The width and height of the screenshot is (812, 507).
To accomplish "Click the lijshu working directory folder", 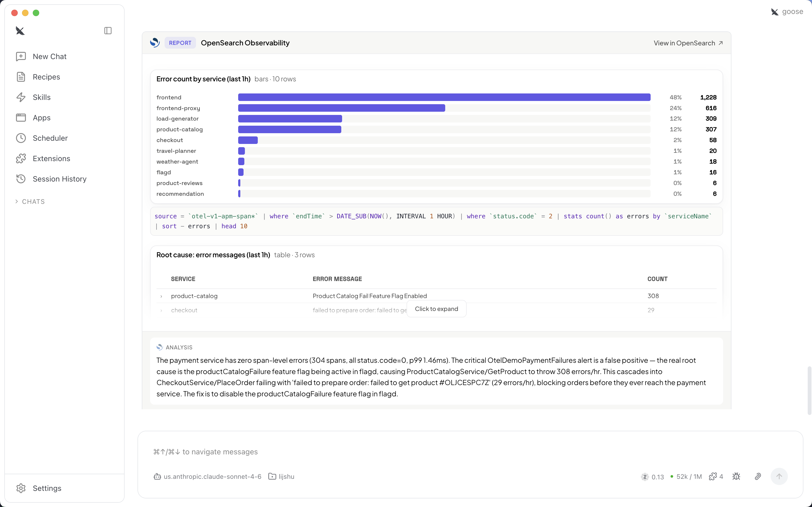I will tap(282, 476).
